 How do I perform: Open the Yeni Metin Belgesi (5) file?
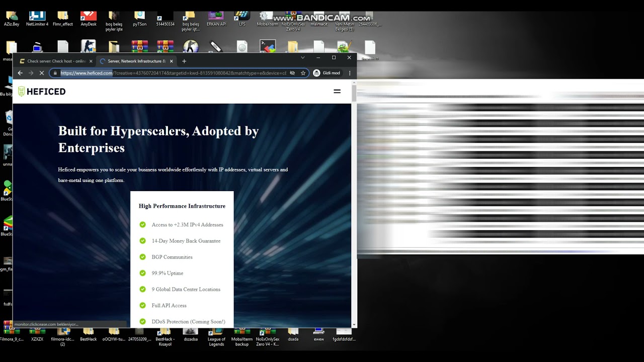pos(345,22)
